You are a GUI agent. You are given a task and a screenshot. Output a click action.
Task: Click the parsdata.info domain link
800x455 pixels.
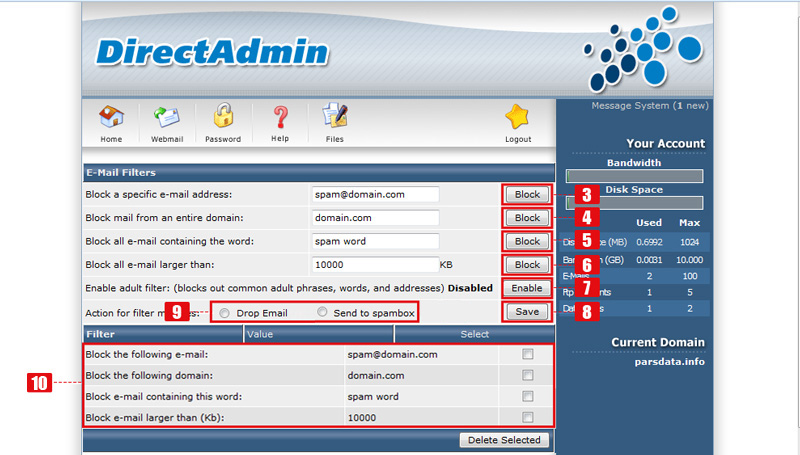pyautogui.click(x=669, y=362)
